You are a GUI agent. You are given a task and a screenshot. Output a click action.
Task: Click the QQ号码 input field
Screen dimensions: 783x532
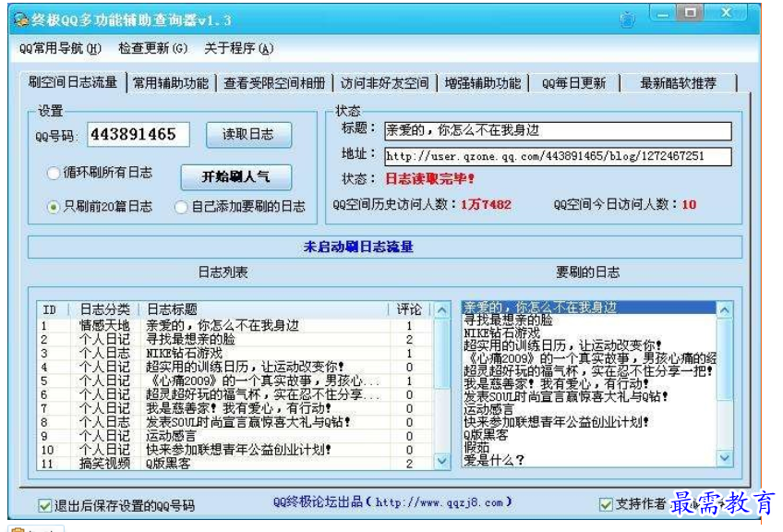139,134
